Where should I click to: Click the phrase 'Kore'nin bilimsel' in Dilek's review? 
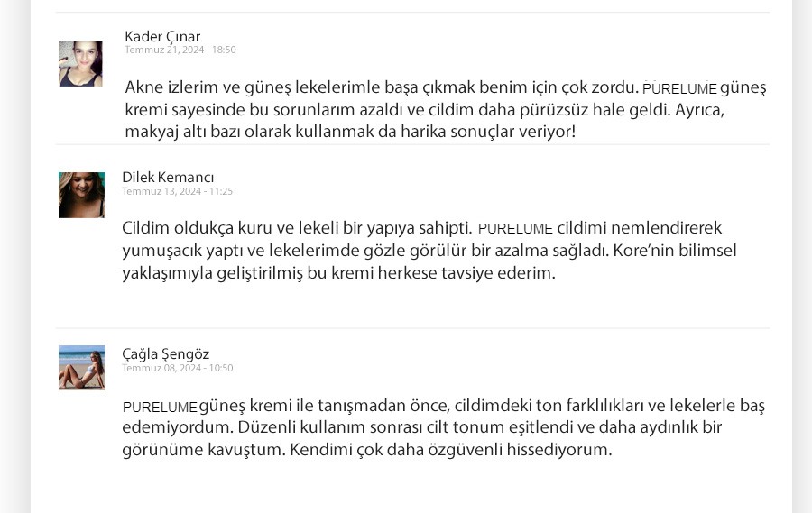click(x=675, y=251)
